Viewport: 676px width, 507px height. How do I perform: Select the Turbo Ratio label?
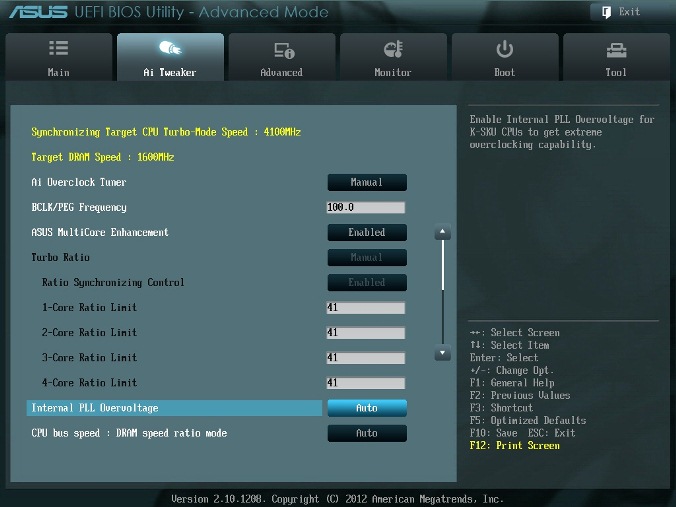(x=60, y=257)
